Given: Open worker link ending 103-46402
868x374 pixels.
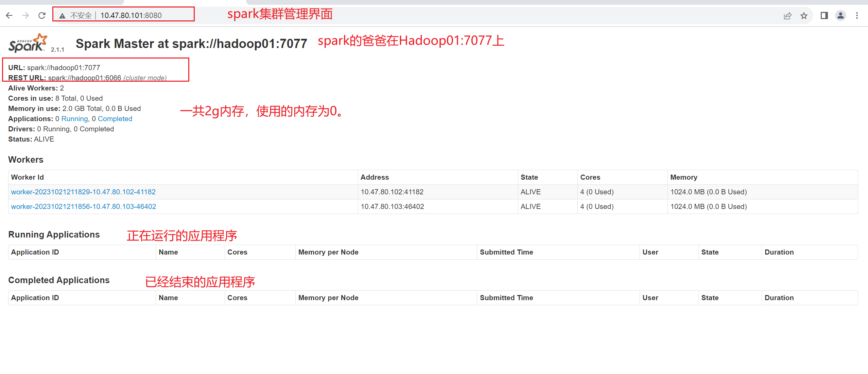Looking at the screenshot, I should [84, 207].
